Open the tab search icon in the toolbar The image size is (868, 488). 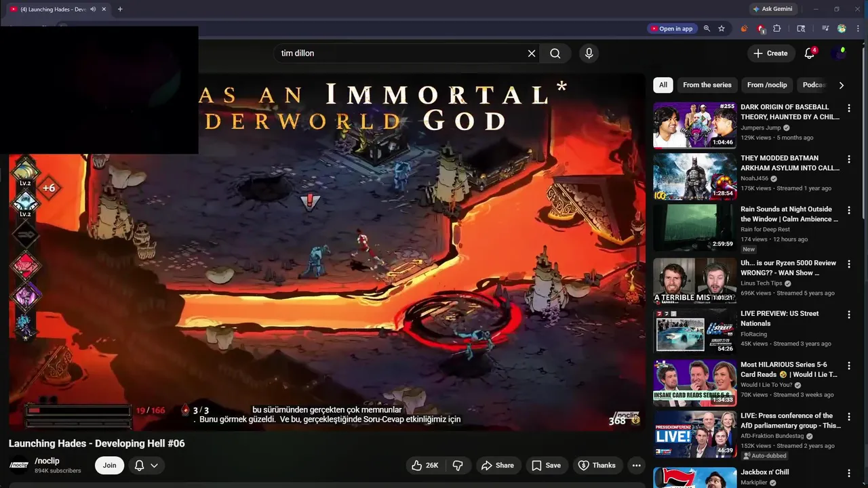pyautogui.click(x=801, y=28)
